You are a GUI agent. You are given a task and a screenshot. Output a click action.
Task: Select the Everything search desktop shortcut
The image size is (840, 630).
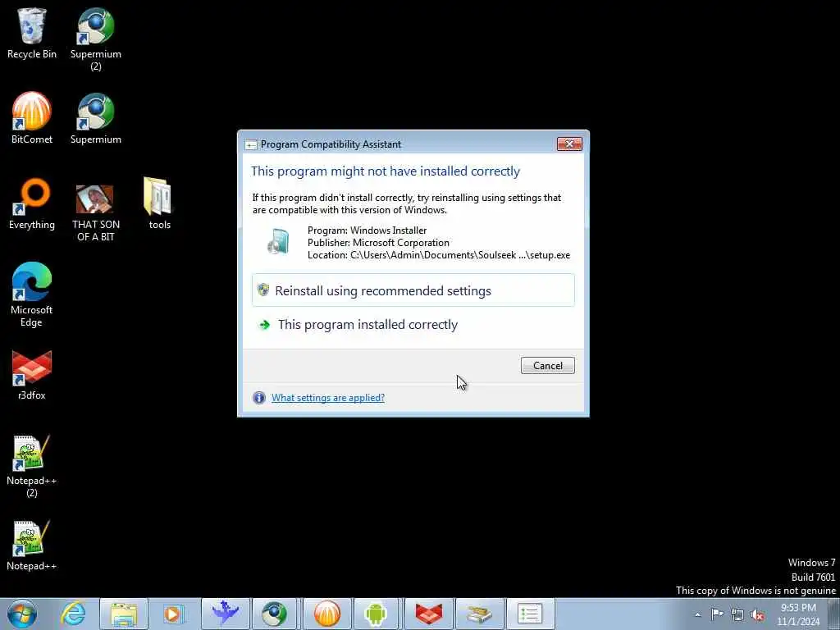(32, 203)
